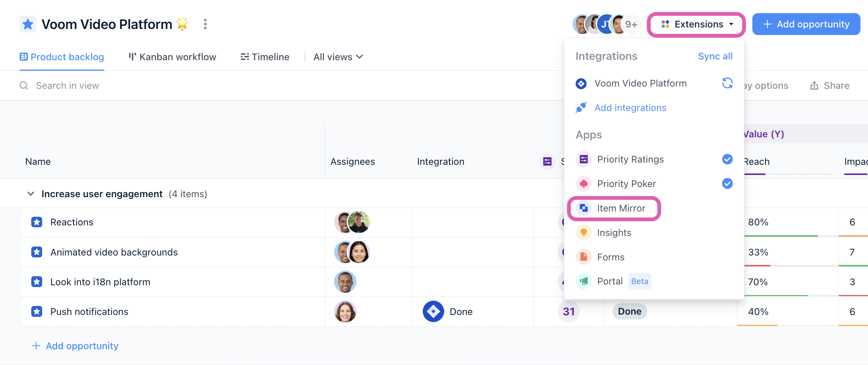Collapse the Increase user engagement group
868x365 pixels.
click(31, 194)
